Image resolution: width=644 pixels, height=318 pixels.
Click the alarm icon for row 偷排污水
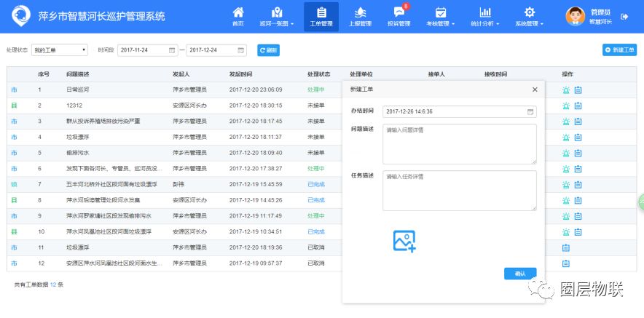coord(566,153)
